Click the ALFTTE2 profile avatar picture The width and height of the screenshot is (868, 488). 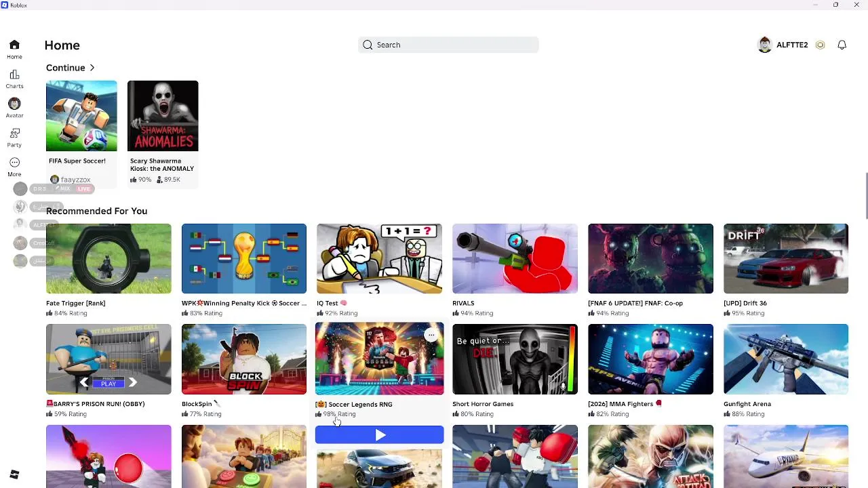(765, 45)
